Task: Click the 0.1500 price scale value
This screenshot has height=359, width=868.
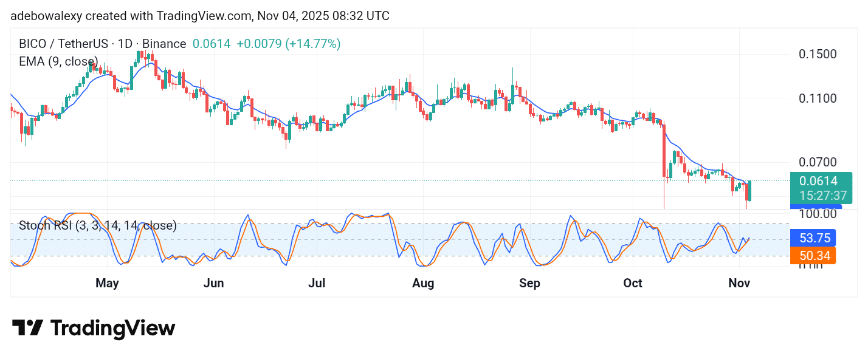Action: click(x=817, y=54)
